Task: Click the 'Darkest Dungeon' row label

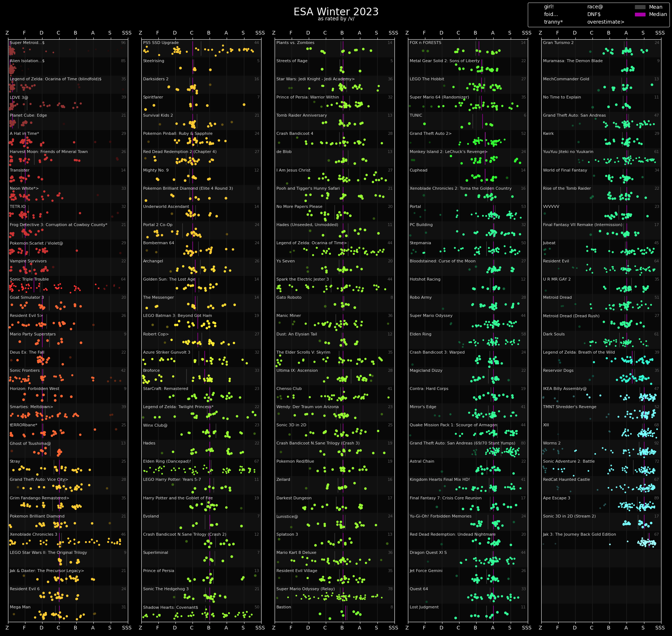Action: 294,498
